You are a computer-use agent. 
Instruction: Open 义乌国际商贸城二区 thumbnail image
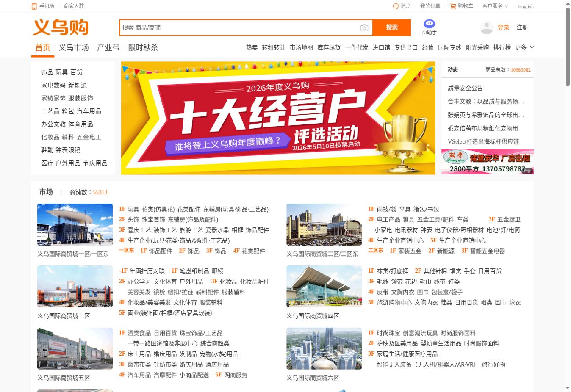pyautogui.click(x=324, y=224)
